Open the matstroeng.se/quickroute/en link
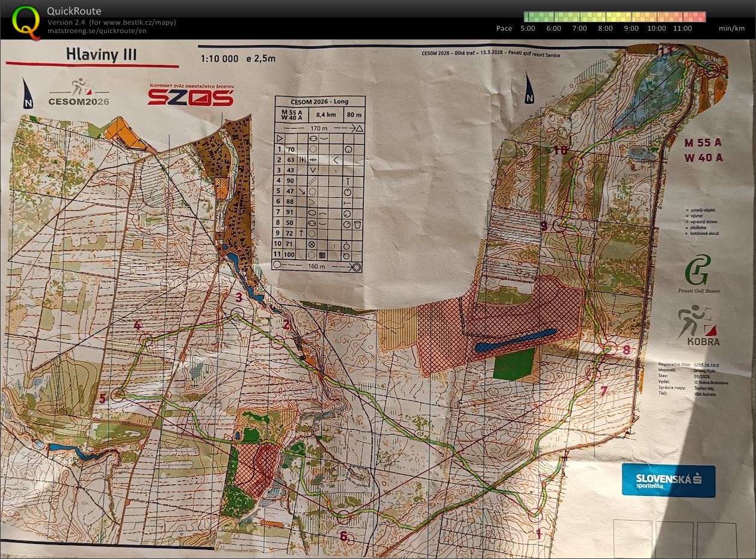756x559 pixels. point(97,31)
